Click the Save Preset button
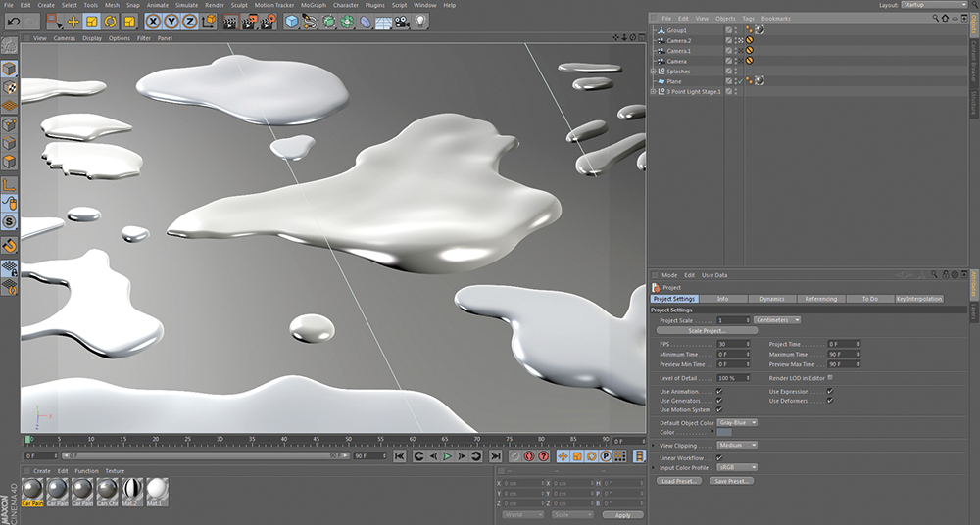This screenshot has height=525, width=980. tap(732, 481)
